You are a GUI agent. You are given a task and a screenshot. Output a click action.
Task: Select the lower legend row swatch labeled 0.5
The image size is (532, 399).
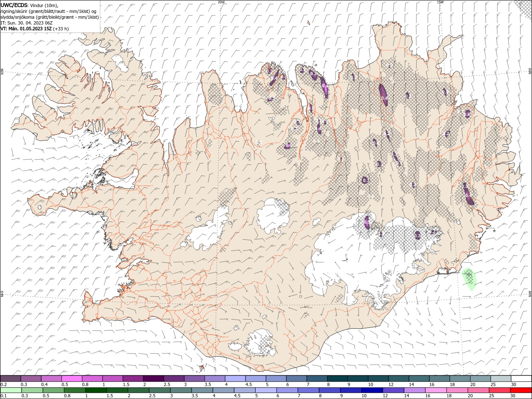coord(54,390)
